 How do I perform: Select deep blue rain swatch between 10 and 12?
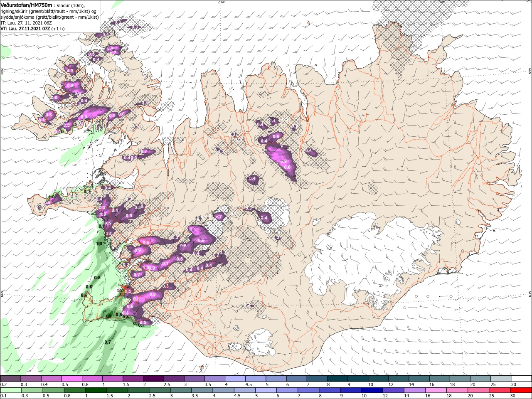click(372, 390)
